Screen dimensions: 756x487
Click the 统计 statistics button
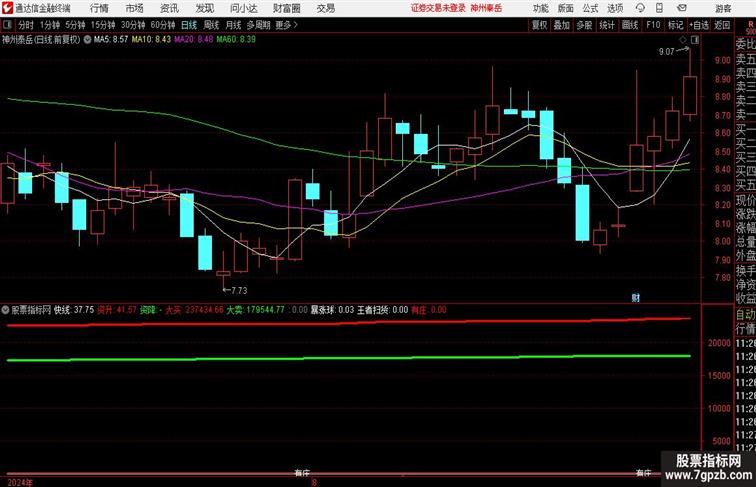[x=607, y=25]
